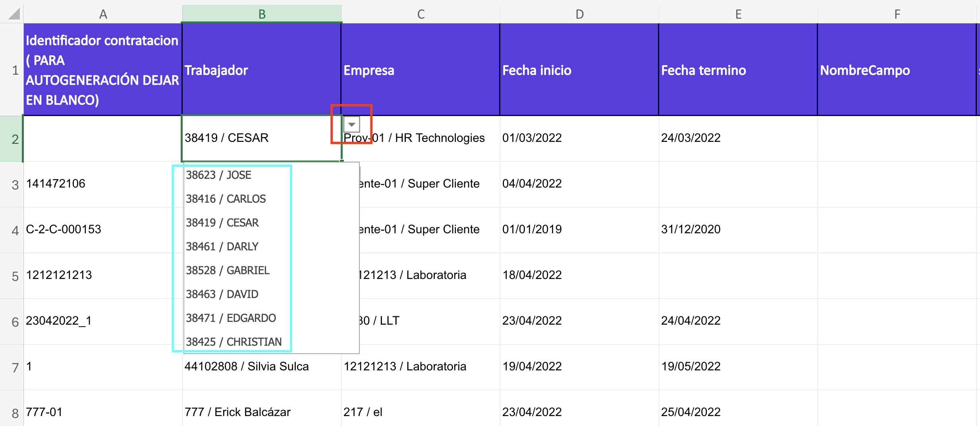This screenshot has width=980, height=426.
Task: Select end date cell 24/03/2022
Action: tap(738, 139)
